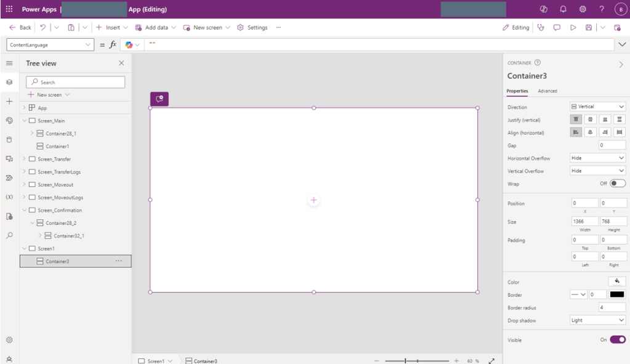Open the Data panel in left sidebar

click(x=9, y=139)
